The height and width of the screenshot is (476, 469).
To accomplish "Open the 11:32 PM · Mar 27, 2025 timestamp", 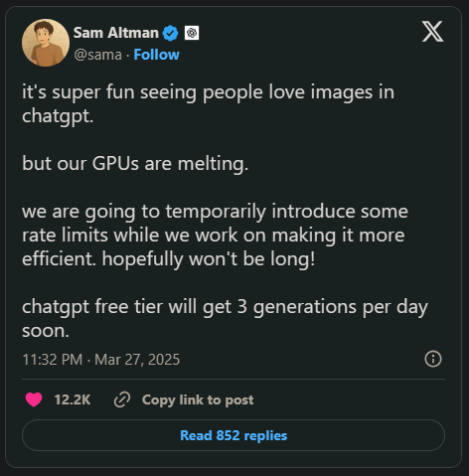I will (x=101, y=360).
